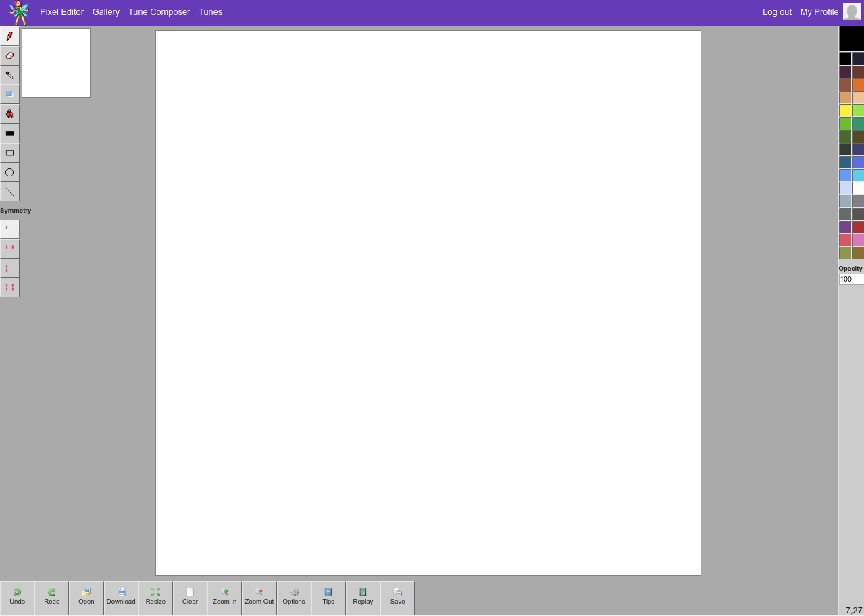Open the Pixel Editor menu item
The height and width of the screenshot is (616, 864).
(x=61, y=12)
